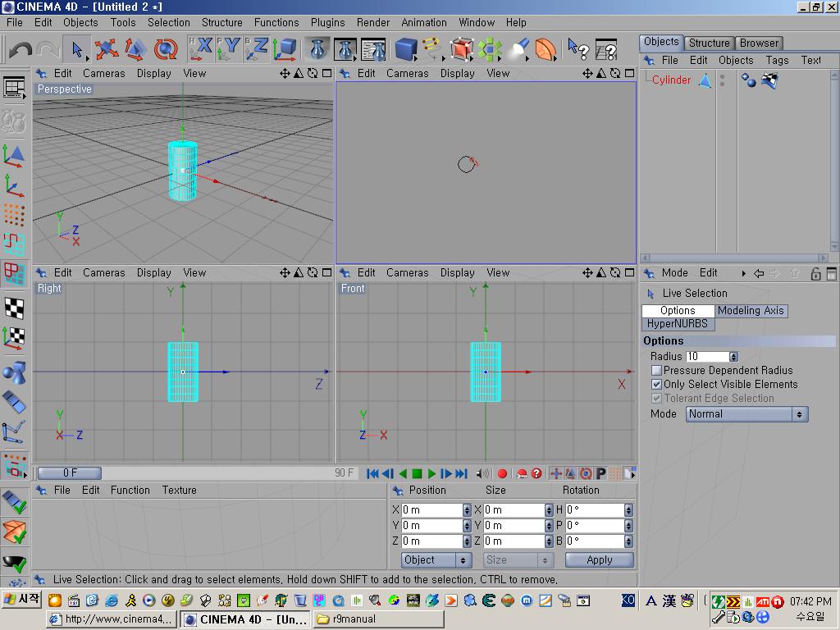The image size is (840, 630).
Task: Toggle Y axis lock
Action: pos(229,48)
